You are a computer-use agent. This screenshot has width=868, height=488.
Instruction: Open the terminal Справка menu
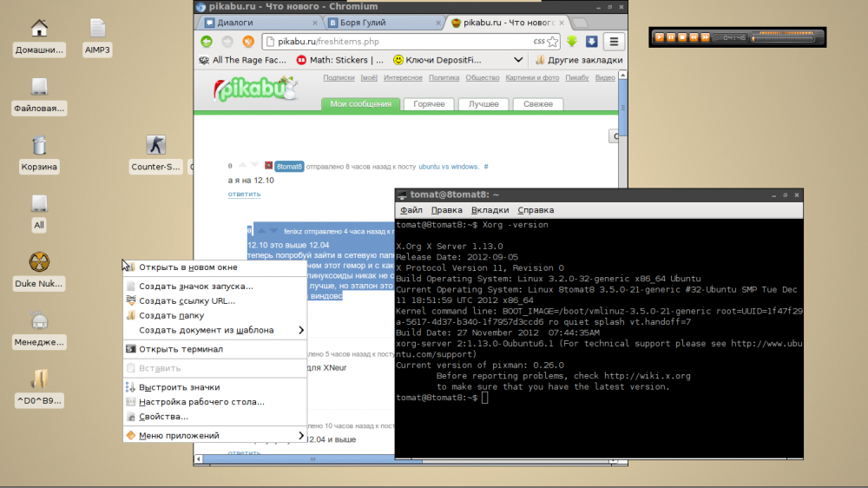point(536,210)
